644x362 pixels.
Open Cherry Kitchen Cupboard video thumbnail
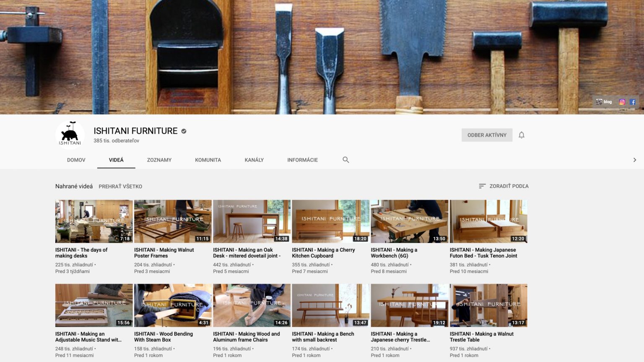click(331, 221)
